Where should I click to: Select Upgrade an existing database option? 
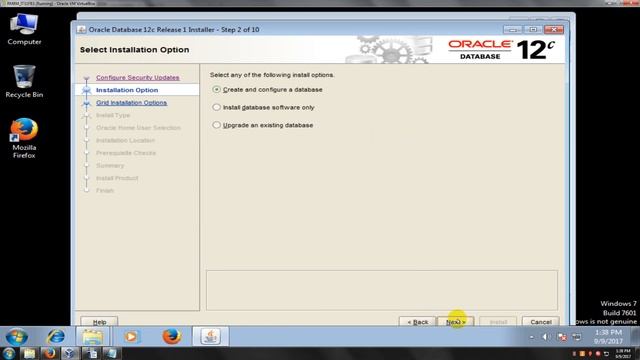(263, 125)
